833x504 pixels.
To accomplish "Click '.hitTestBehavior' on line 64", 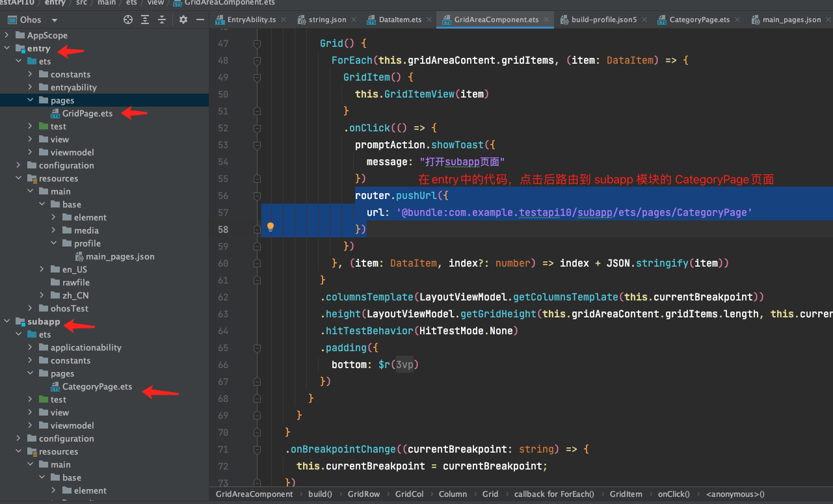I will pyautogui.click(x=367, y=331).
